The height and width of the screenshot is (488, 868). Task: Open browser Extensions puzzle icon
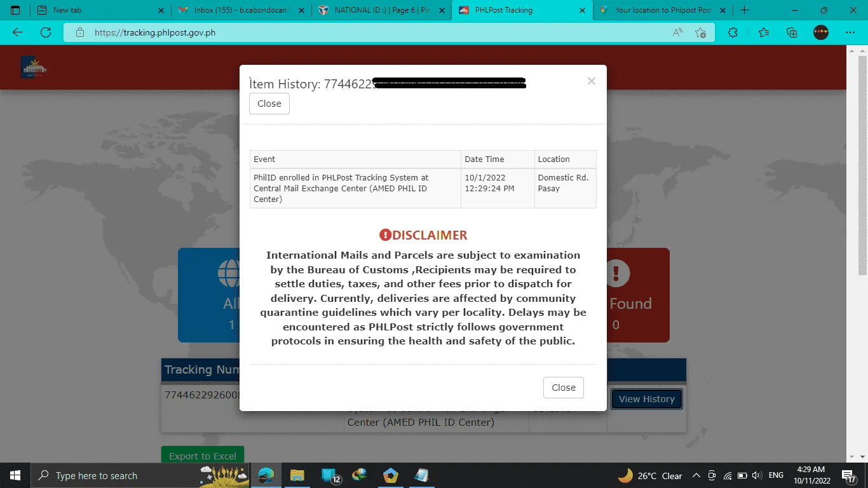tap(733, 32)
